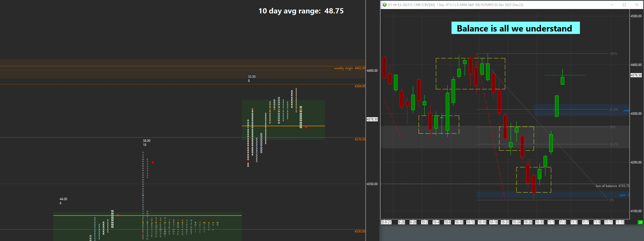This screenshot has height=241, width=644.
Task: Click the 9-26 date on the time axis
Action: pyautogui.click(x=401, y=222)
